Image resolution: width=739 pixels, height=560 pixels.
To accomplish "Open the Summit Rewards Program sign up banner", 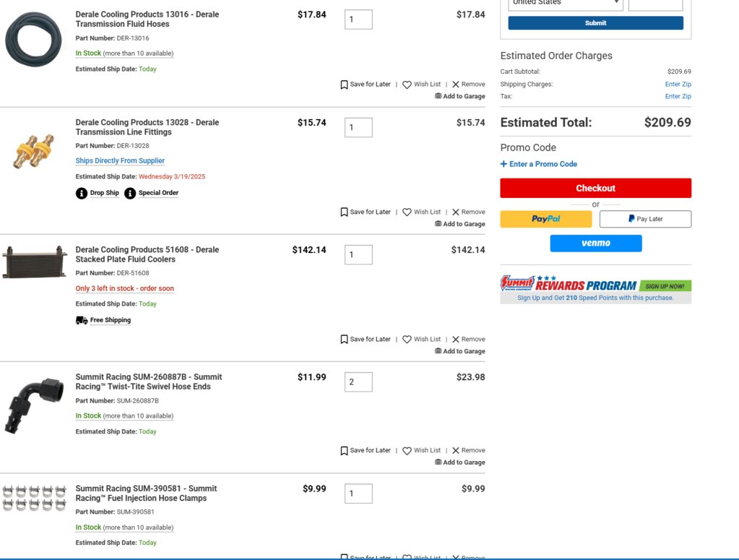I will 596,289.
